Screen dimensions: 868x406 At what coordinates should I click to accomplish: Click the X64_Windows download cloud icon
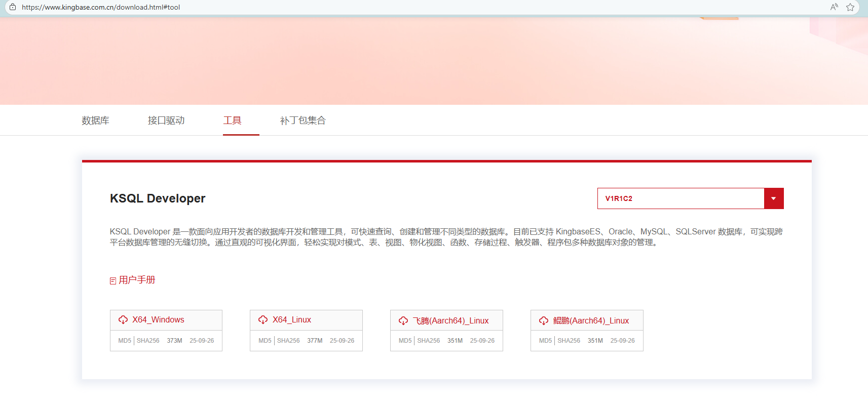[x=123, y=320]
